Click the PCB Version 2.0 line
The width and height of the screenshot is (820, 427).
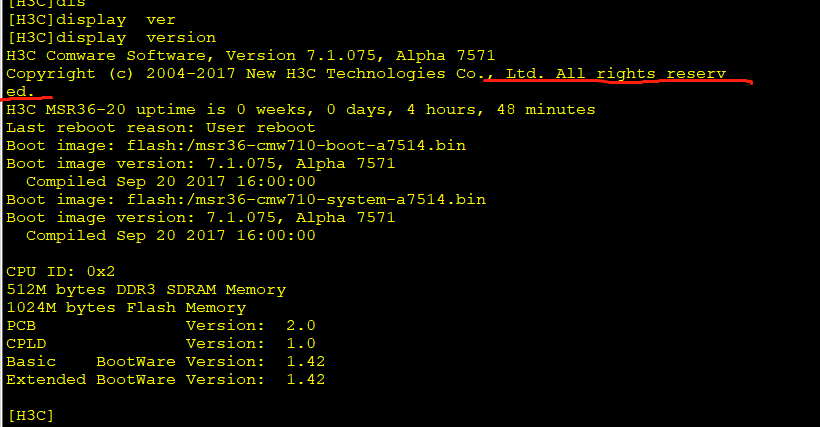click(160, 325)
